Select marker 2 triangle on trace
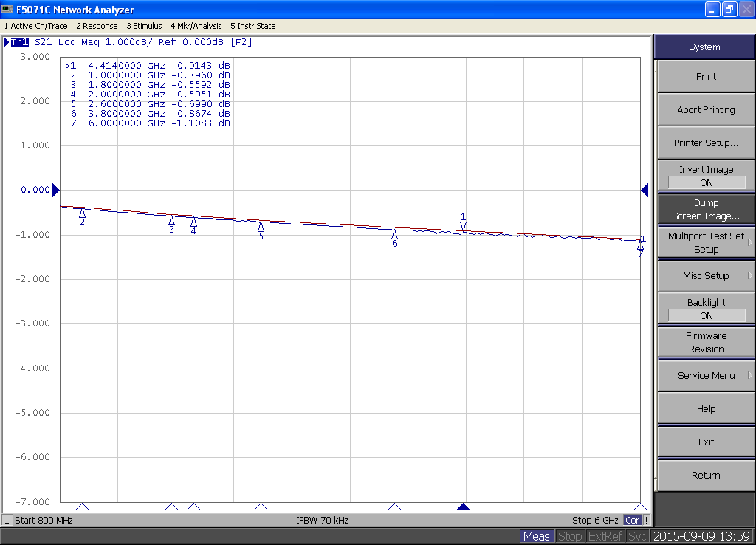Viewport: 756px width, 545px height. tap(82, 213)
